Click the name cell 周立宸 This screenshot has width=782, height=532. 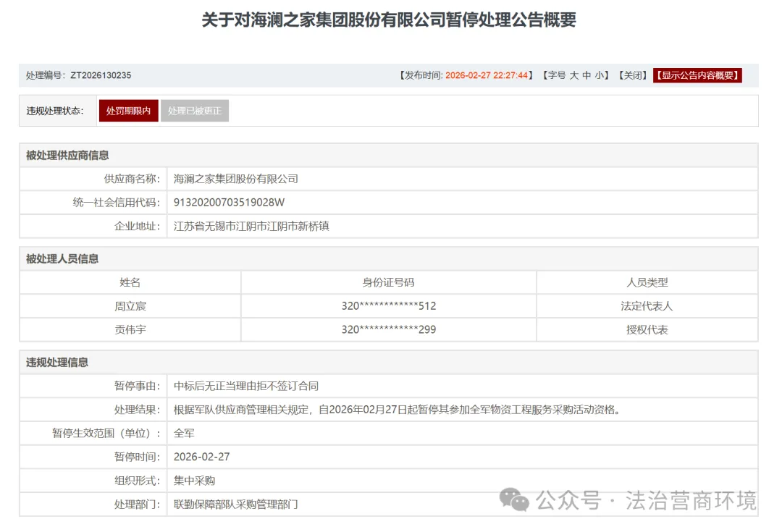(130, 306)
